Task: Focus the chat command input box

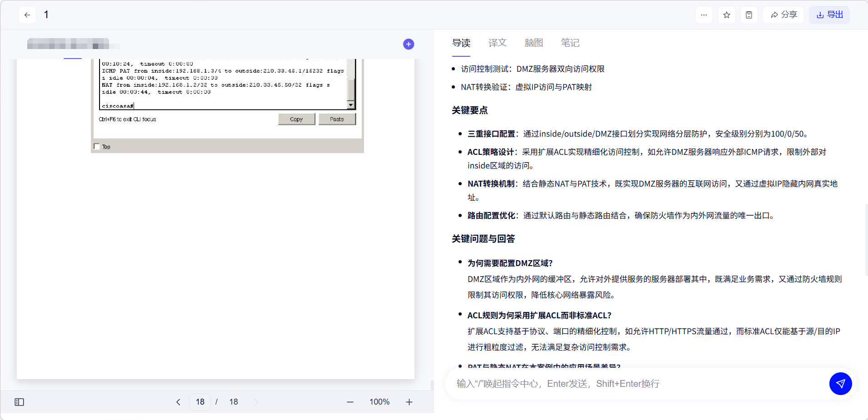Action: point(636,384)
